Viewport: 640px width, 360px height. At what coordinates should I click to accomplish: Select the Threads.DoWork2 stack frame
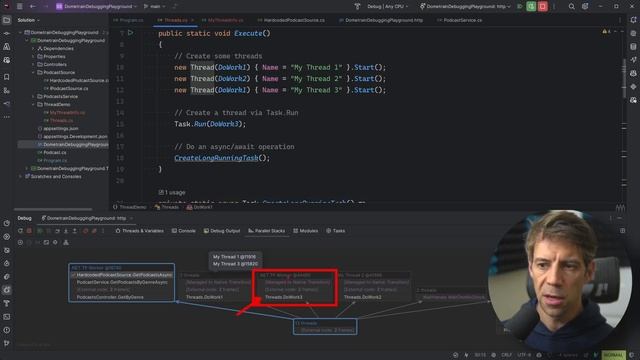[x=362, y=297]
